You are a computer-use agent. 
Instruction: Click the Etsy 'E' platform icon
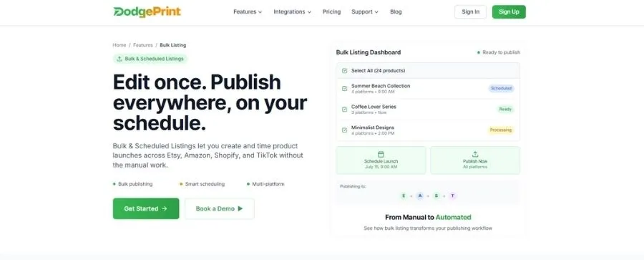tap(404, 196)
